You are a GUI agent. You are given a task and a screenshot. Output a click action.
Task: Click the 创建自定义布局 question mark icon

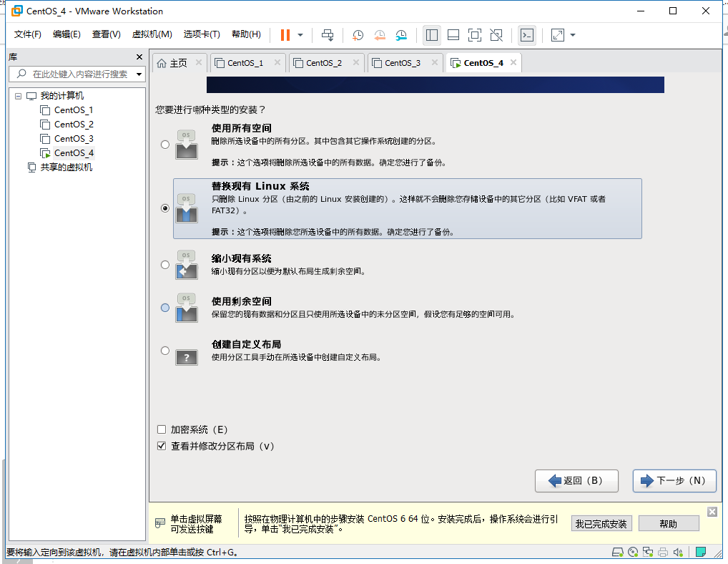[x=187, y=357]
